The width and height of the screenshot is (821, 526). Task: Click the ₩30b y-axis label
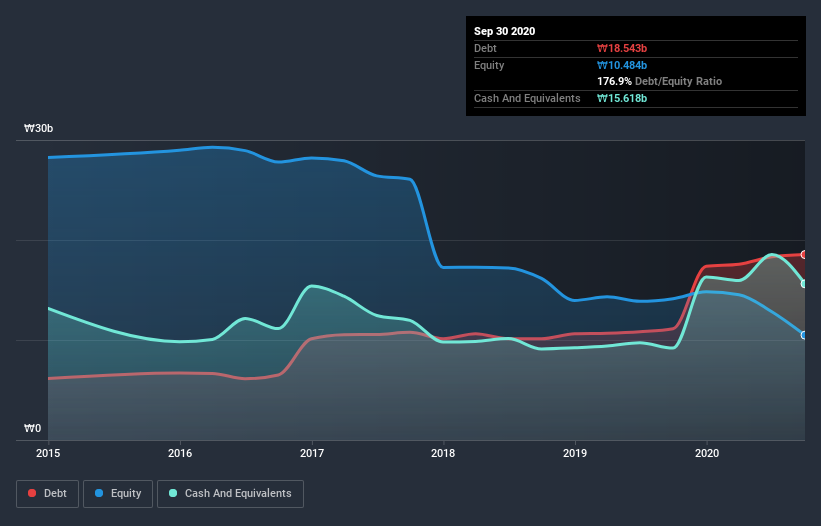pos(39,128)
